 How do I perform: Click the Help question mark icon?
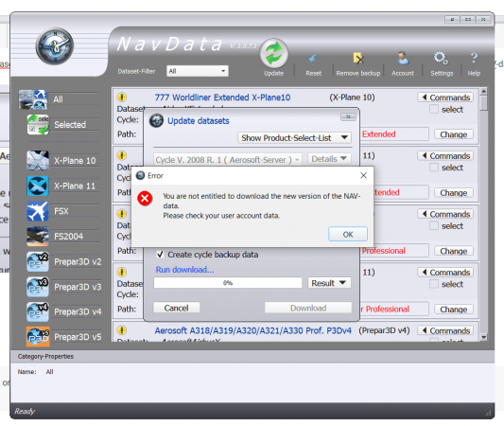(474, 58)
